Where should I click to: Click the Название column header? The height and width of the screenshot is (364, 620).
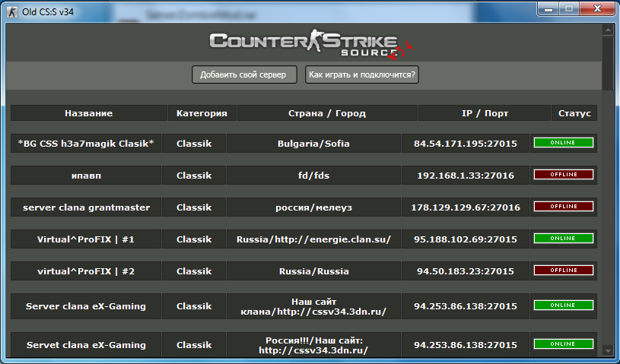(88, 113)
